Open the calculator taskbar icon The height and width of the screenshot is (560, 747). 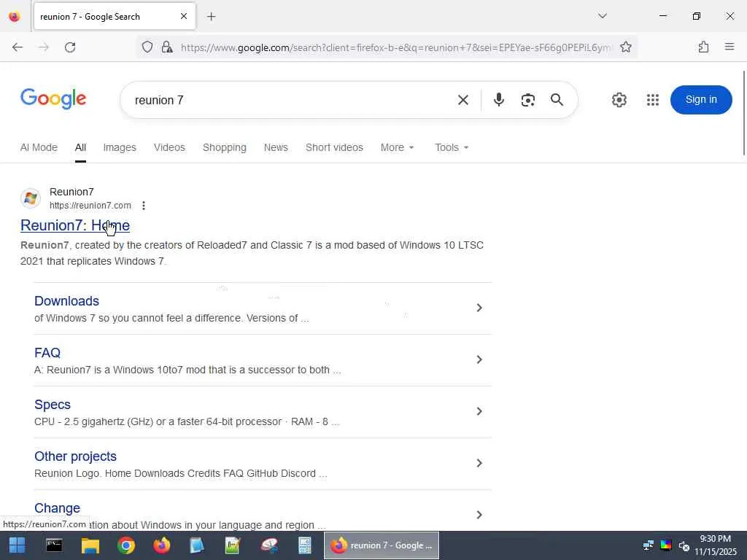pos(304,545)
